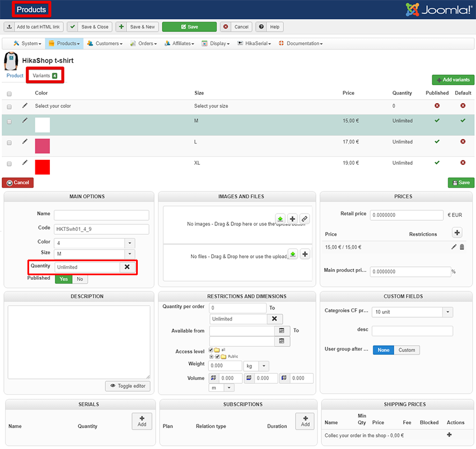This screenshot has height=449, width=476.
Task: Clear the Quantity Unlimited field with X
Action: [x=127, y=267]
